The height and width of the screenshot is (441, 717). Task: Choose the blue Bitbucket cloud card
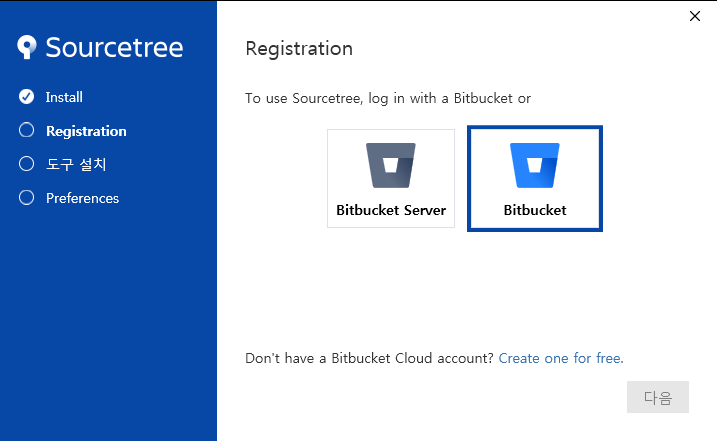535,178
